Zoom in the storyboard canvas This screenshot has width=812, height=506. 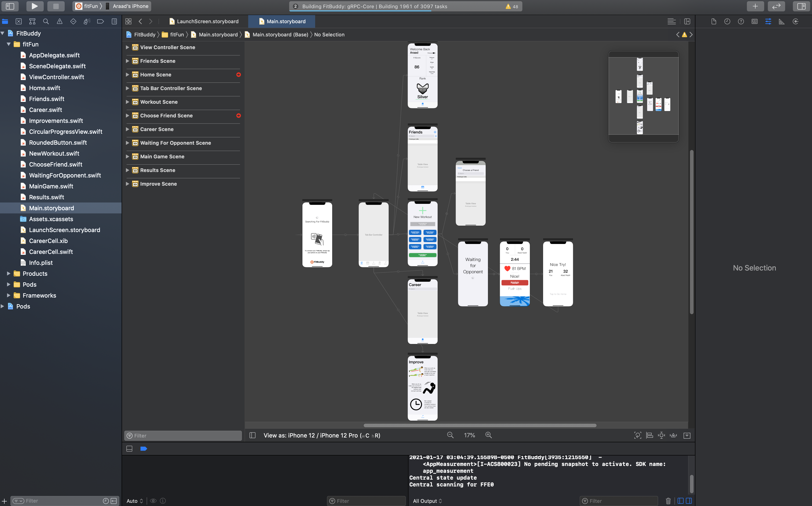point(488,435)
